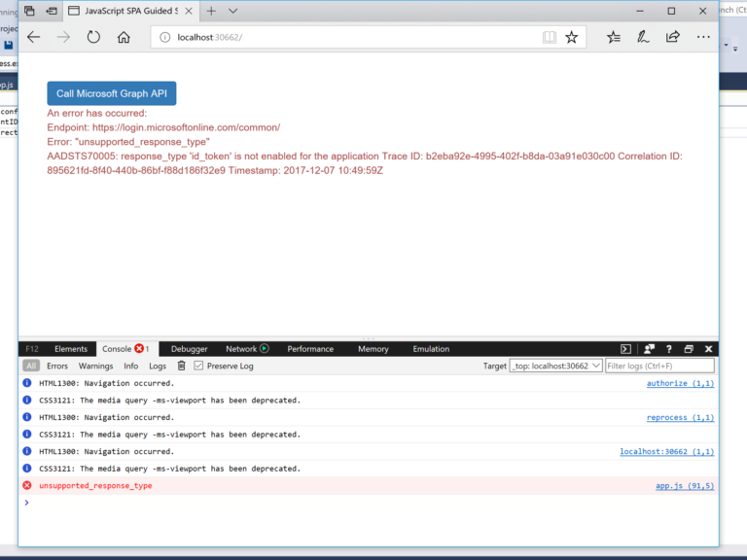Start Network profiling play icon
The image size is (747, 560).
pyautogui.click(x=265, y=349)
